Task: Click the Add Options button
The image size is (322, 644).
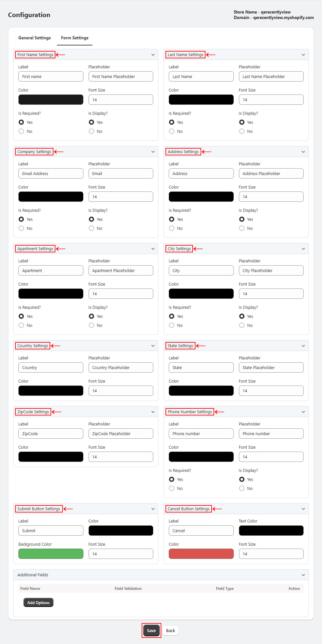Action: tap(38, 602)
